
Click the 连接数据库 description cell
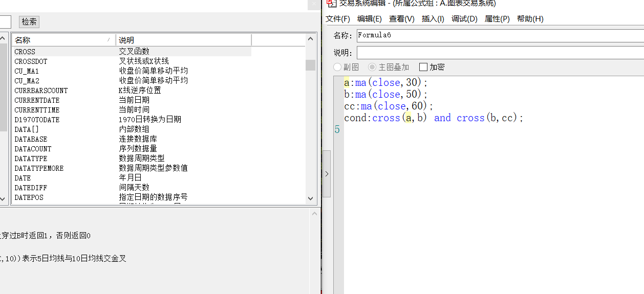point(138,139)
